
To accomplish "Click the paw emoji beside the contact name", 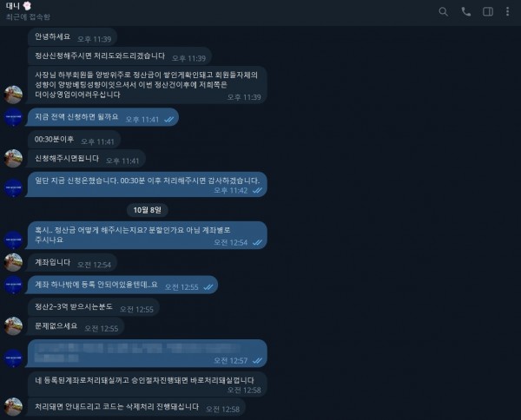I will [x=27, y=6].
